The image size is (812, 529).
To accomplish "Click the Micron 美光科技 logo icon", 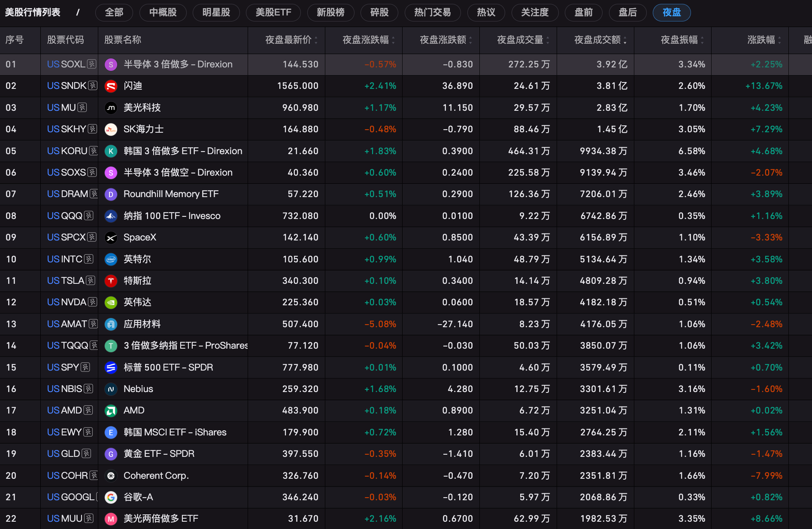I will point(111,108).
